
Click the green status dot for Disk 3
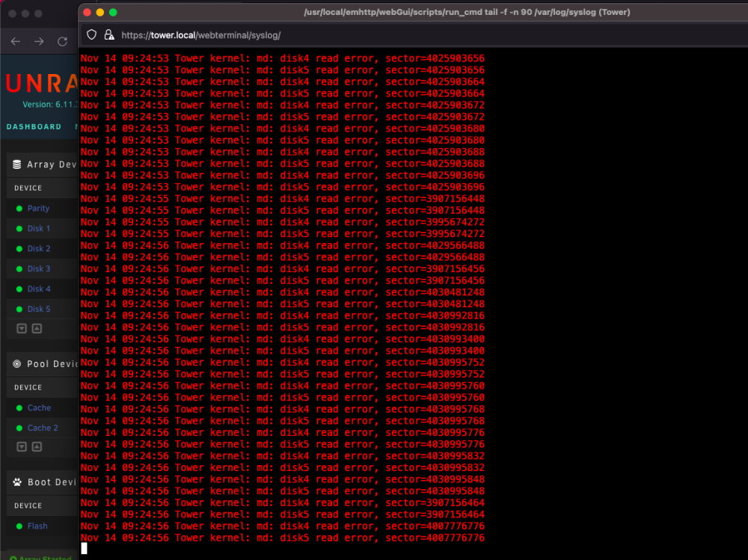(19, 268)
